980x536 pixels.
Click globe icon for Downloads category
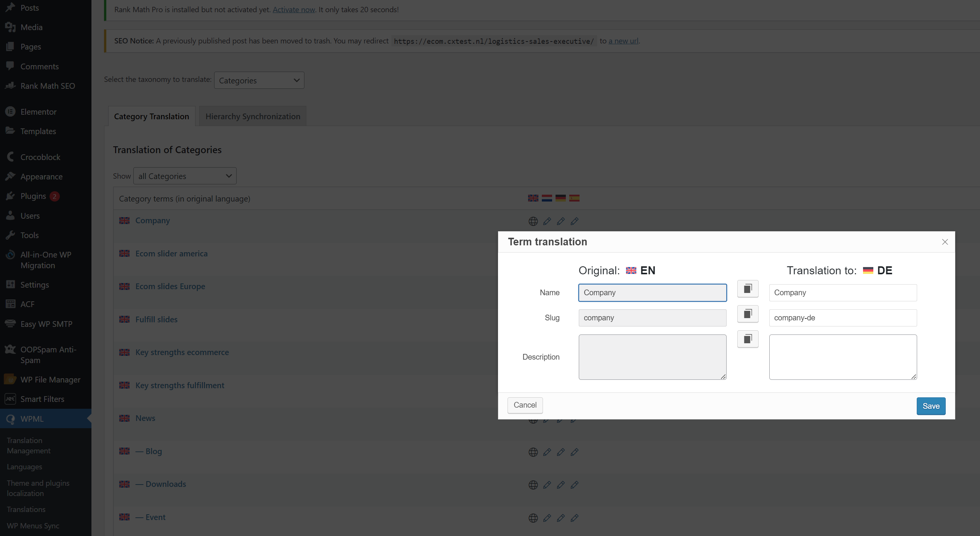(533, 485)
